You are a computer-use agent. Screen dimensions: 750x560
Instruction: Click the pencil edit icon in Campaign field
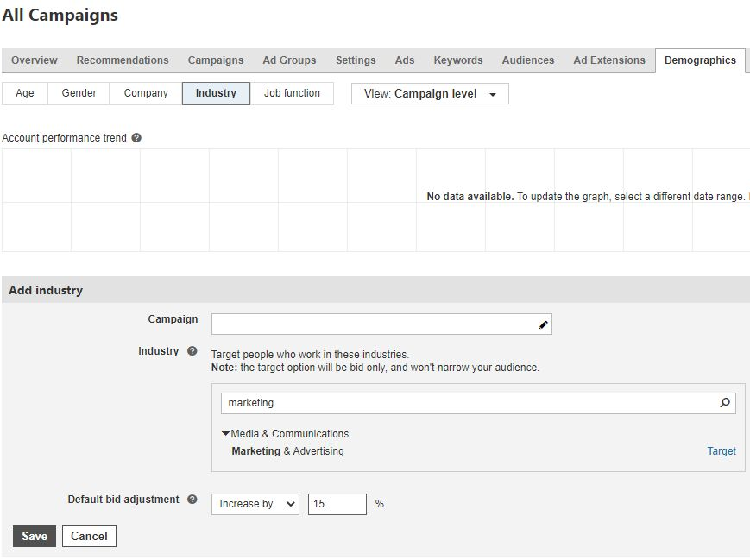pyautogui.click(x=543, y=324)
